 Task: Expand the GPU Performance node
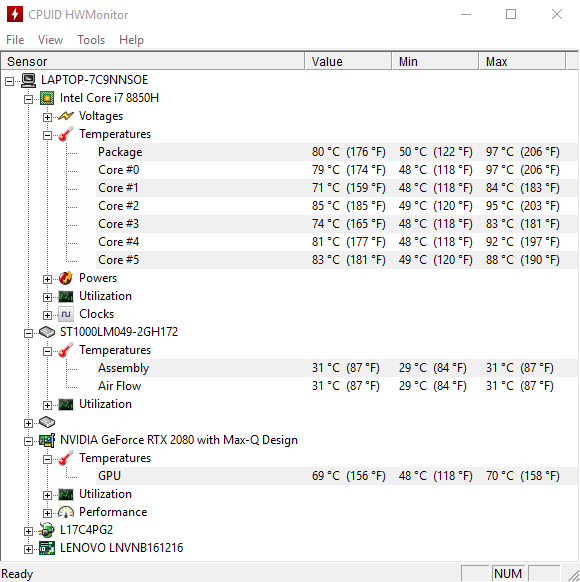click(47, 514)
